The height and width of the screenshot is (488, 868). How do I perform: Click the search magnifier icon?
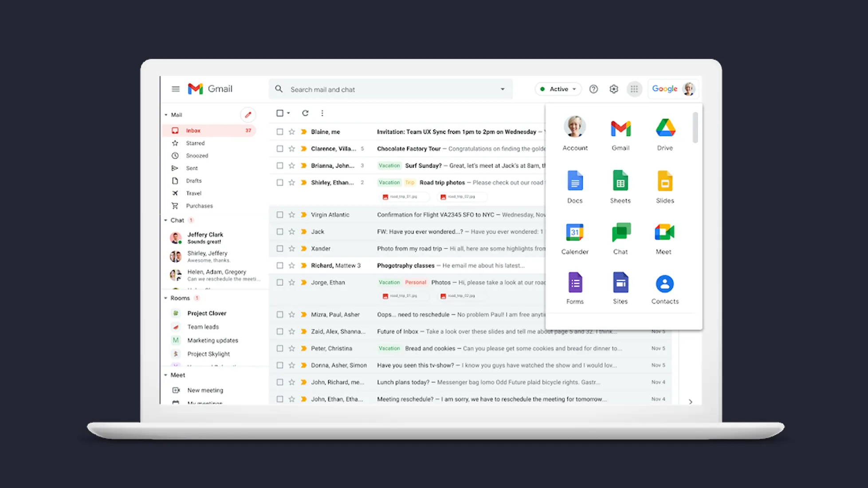pos(279,89)
